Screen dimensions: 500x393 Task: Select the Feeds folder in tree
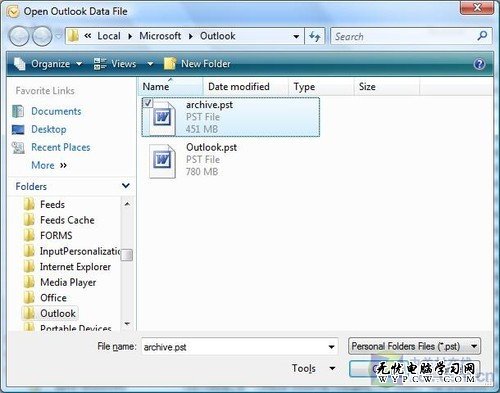click(x=52, y=204)
